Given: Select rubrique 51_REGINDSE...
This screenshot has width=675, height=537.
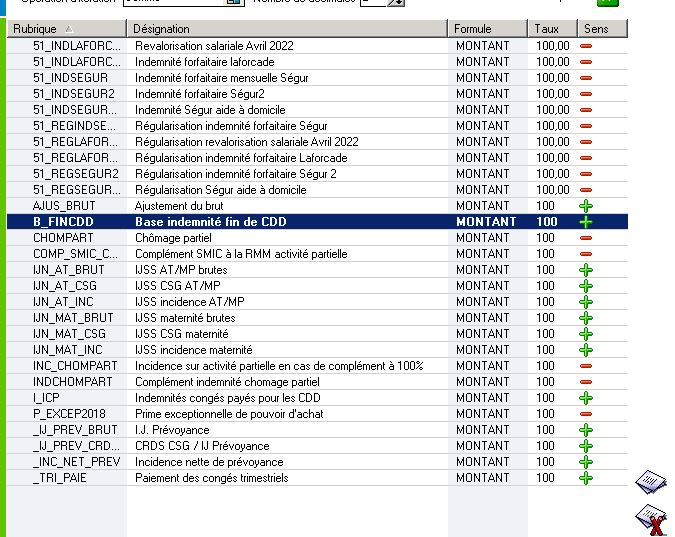Looking at the screenshot, I should [x=74, y=126].
